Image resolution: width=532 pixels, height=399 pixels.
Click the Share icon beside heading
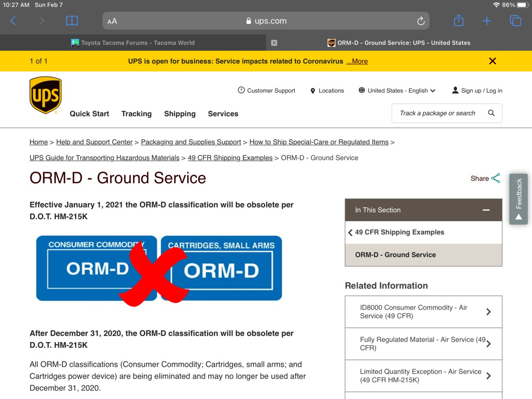(x=495, y=178)
